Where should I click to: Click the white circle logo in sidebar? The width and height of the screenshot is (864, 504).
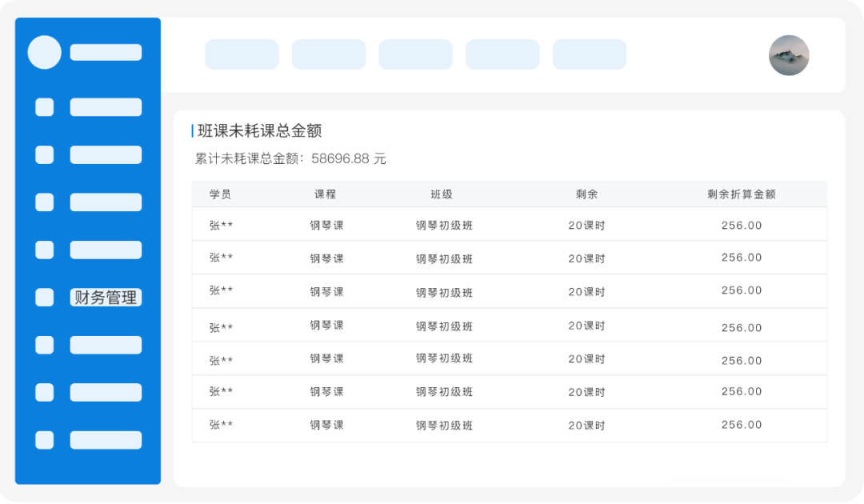(45, 52)
